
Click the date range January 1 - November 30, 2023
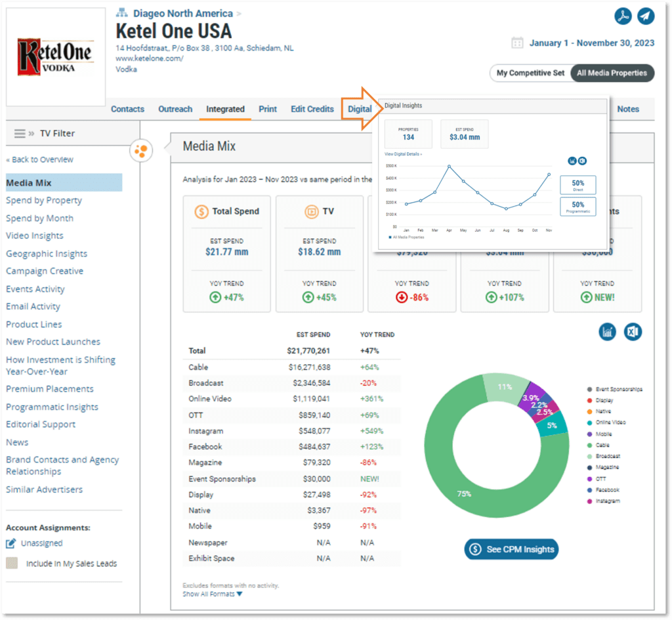point(591,43)
